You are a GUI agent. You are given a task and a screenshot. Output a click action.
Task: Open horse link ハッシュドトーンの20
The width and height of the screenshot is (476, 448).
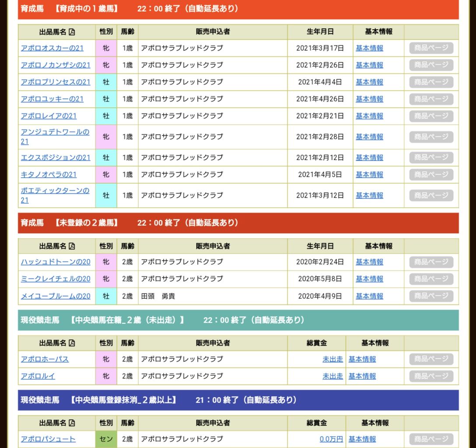[x=56, y=262]
